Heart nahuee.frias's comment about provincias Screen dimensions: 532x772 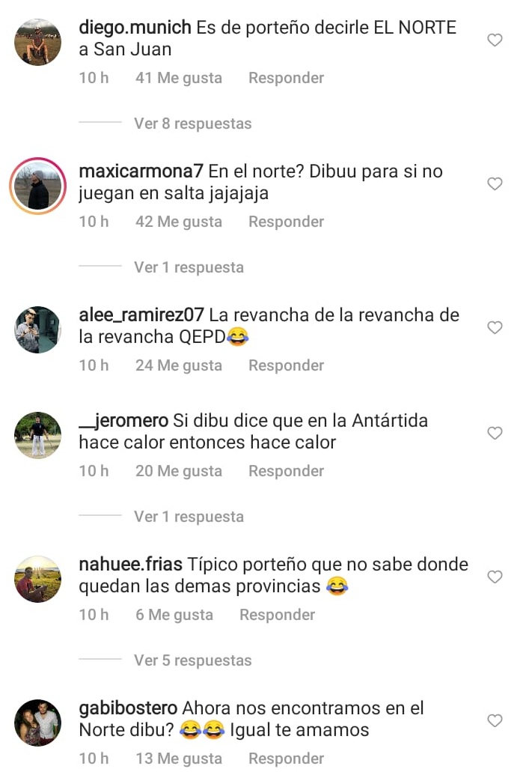click(x=495, y=577)
